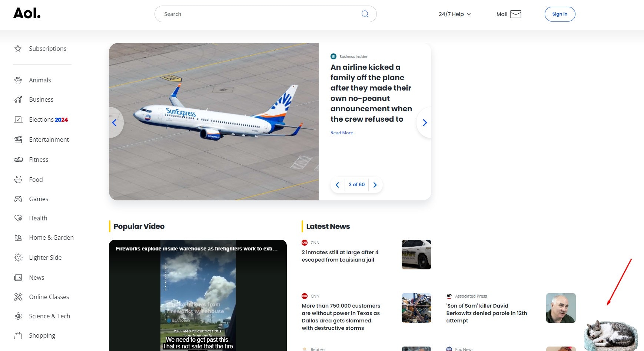Open the Lighter Side category
644x351 pixels.
coord(45,257)
